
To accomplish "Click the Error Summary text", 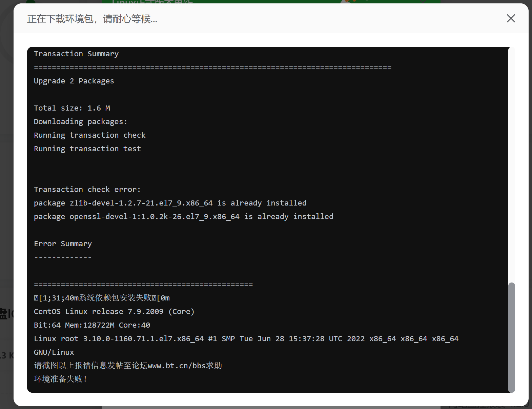I will (x=63, y=244).
